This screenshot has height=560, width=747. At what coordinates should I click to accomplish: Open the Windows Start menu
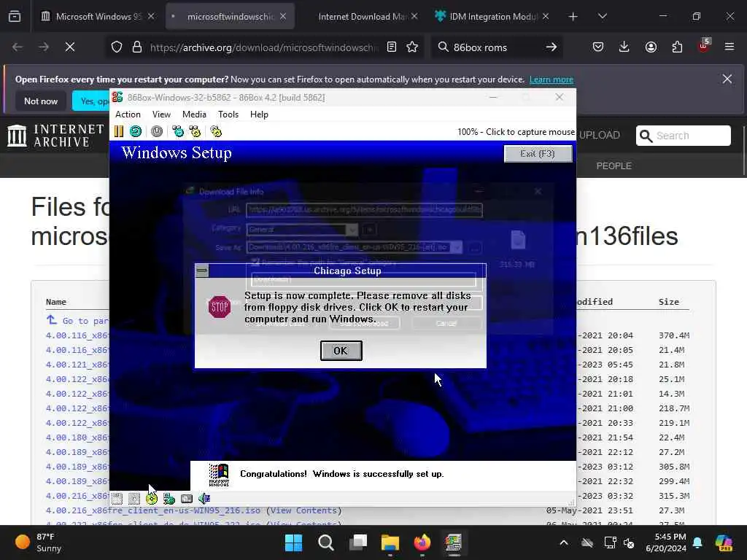[293, 542]
